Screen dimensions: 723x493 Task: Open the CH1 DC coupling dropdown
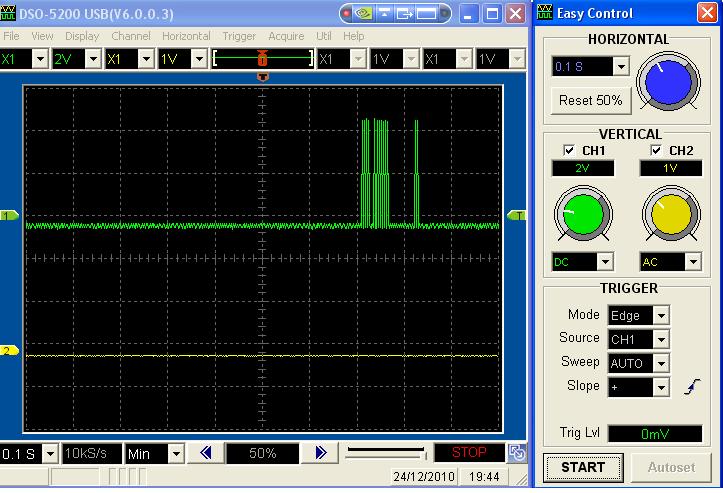[603, 262]
